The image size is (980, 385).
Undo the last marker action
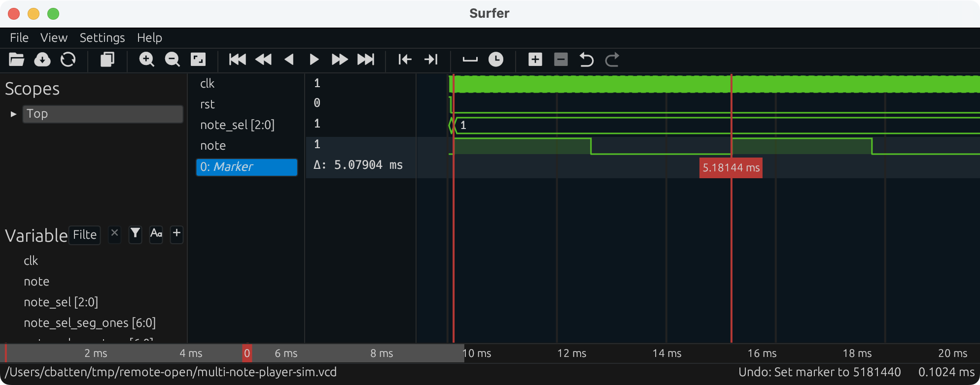click(x=586, y=60)
